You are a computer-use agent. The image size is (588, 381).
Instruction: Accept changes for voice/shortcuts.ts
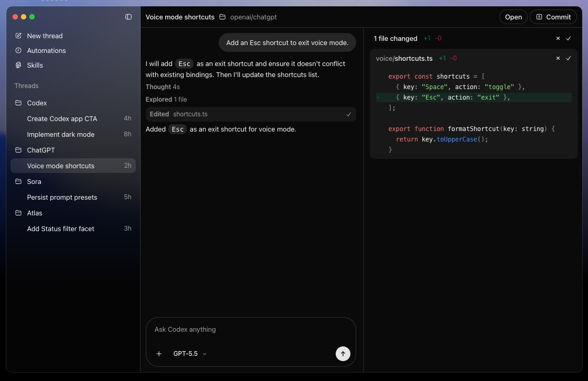(569, 58)
